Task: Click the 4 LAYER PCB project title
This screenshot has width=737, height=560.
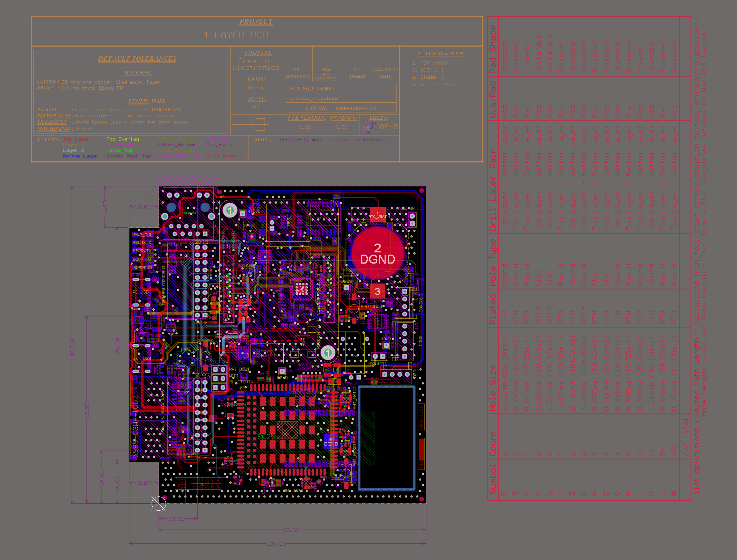Action: [236, 35]
